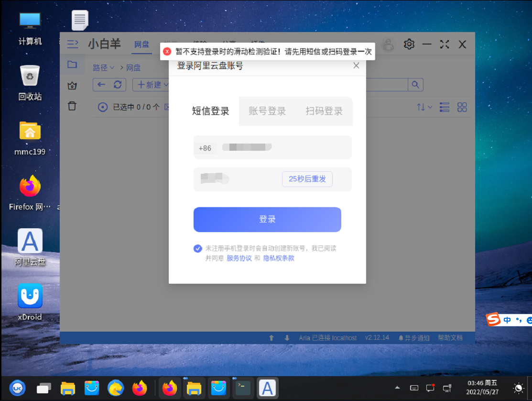The height and width of the screenshot is (401, 532).
Task: Open the clock showing 03:46 周五
Action: (x=482, y=388)
